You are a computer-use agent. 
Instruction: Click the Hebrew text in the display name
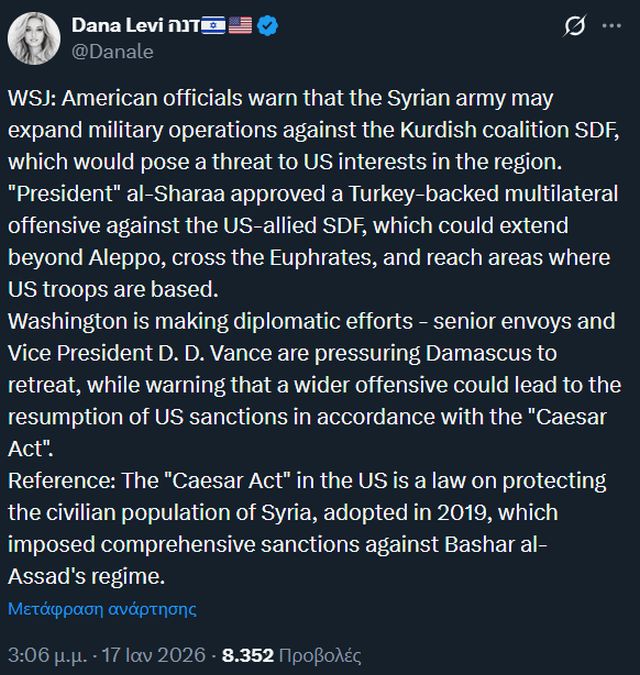[x=179, y=26]
